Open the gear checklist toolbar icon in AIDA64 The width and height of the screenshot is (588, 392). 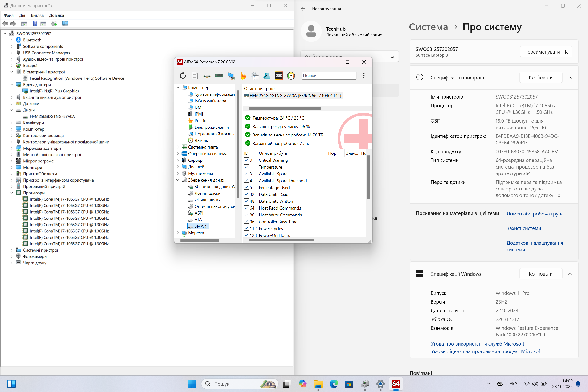(x=255, y=76)
